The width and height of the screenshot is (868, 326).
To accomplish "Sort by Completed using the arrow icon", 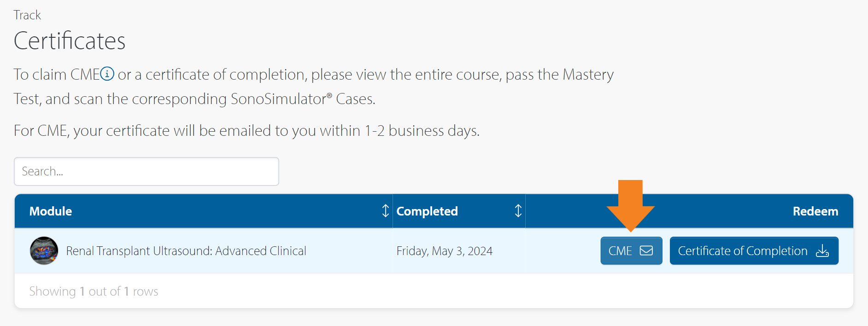I will 518,211.
